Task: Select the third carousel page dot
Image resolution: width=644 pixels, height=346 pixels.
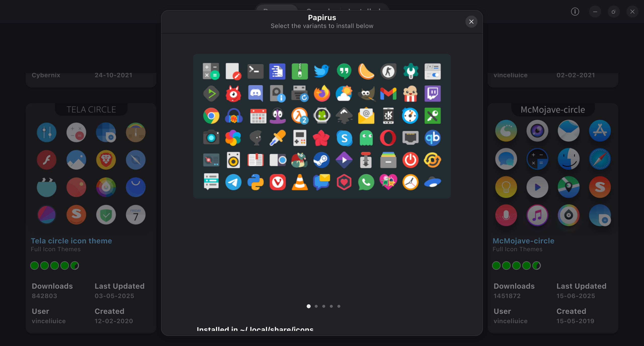Action: point(324,306)
